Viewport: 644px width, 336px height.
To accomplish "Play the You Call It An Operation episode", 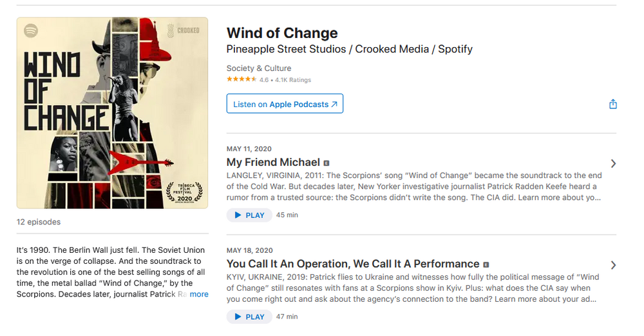I will coord(249,317).
